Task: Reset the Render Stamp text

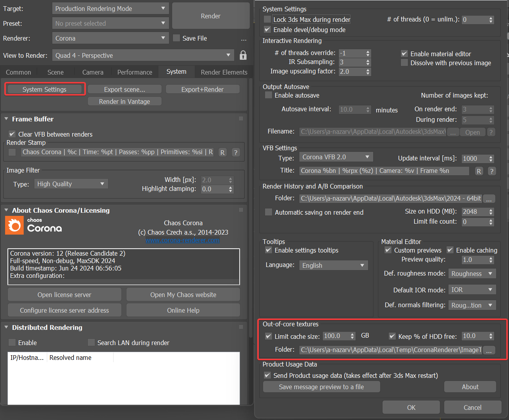Action: pyautogui.click(x=222, y=152)
